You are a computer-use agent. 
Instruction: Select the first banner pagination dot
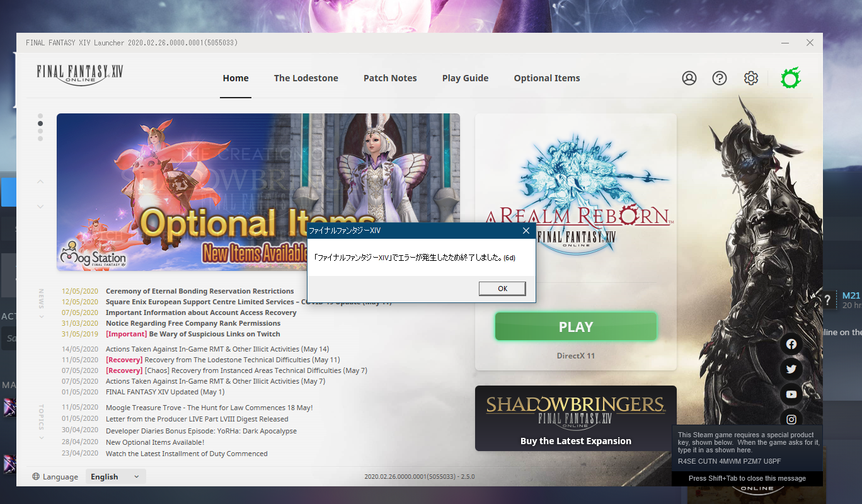click(40, 116)
